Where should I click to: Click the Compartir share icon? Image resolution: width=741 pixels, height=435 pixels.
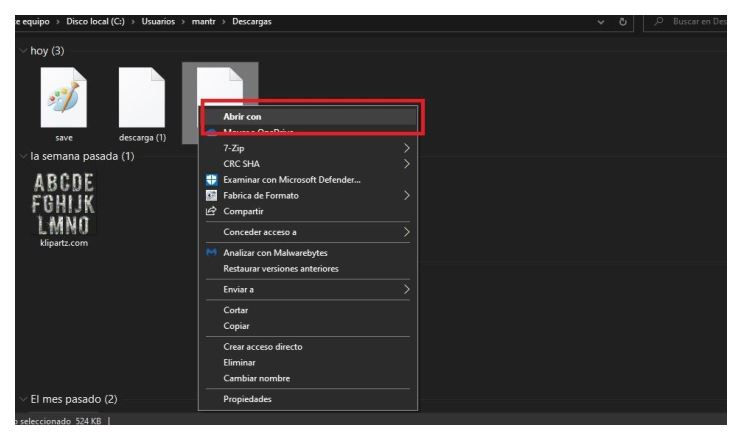pos(211,211)
